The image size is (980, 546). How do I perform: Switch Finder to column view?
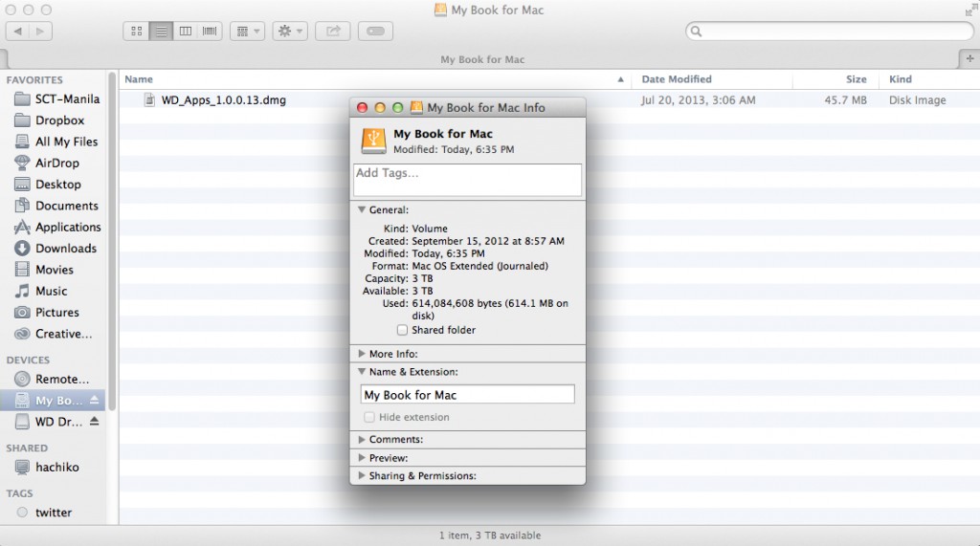pyautogui.click(x=186, y=32)
